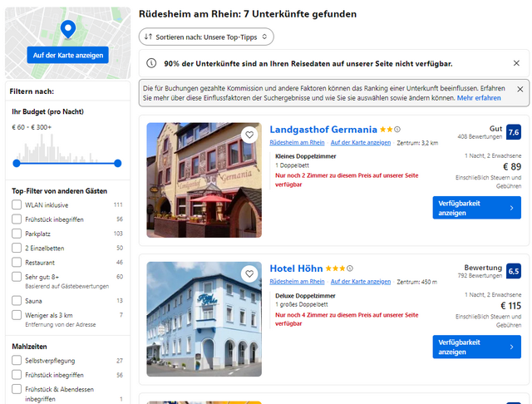The width and height of the screenshot is (532, 404).
Task: Check the Sauna filter
Action: (x=17, y=301)
